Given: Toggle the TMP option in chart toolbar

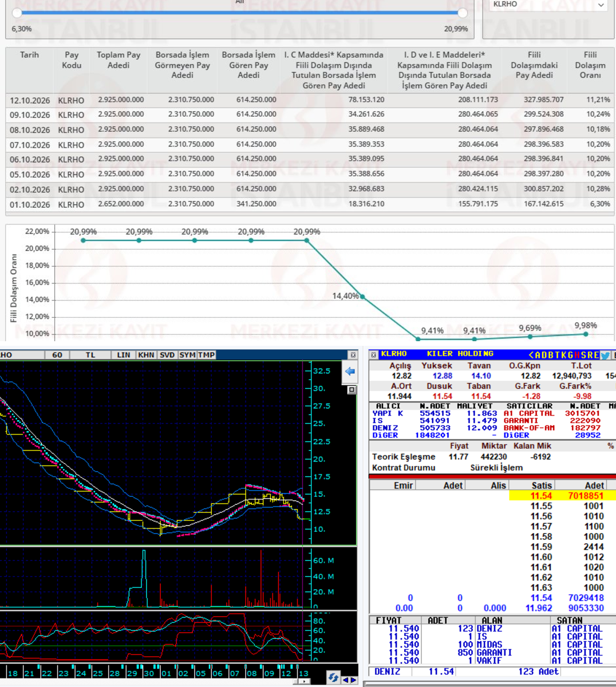Looking at the screenshot, I should tap(207, 355).
